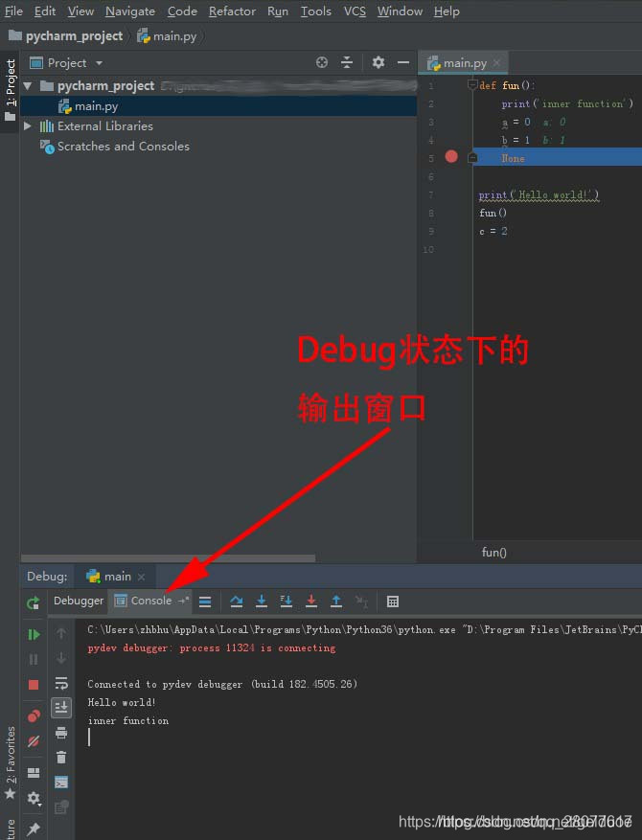Screen dimensions: 642x840
Task: Click Project panel horizontal scrollbar
Action: pos(168,557)
